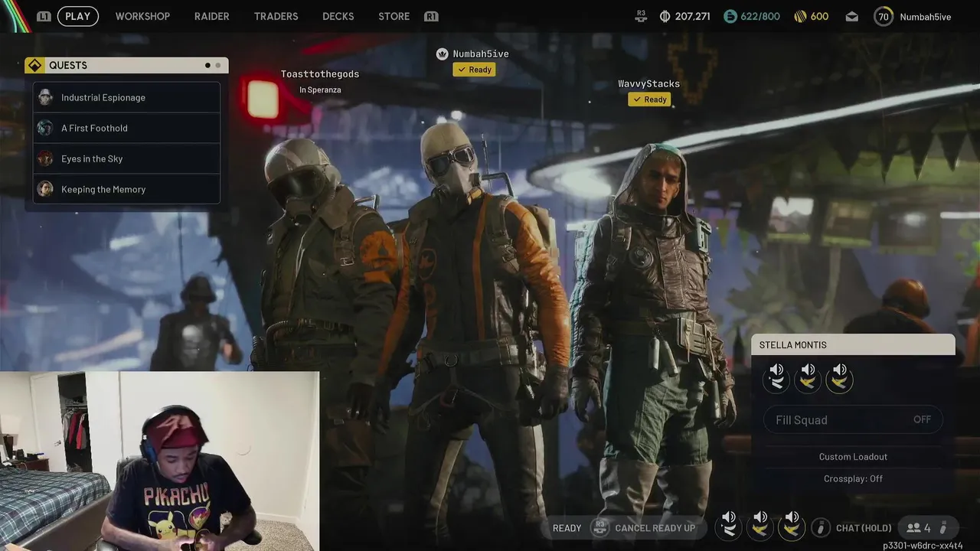Select the Toasttothegods player name
The height and width of the screenshot is (551, 980).
[x=320, y=74]
